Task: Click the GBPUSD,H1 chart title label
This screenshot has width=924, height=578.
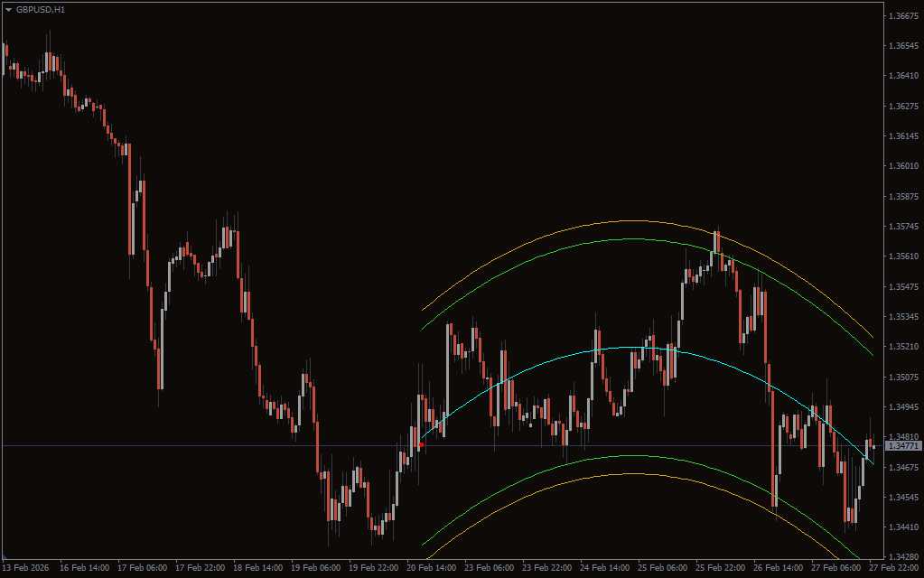Action: click(x=41, y=9)
